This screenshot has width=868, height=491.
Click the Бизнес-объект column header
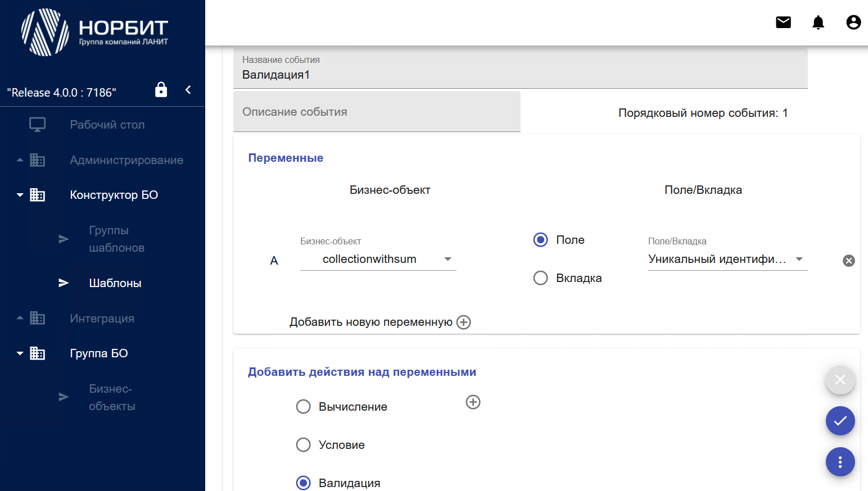tap(390, 190)
